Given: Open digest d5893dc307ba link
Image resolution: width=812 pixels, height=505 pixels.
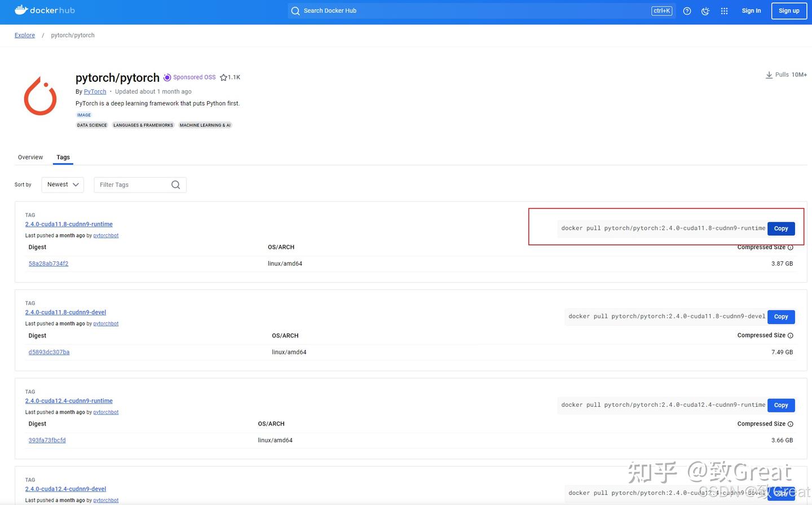Looking at the screenshot, I should pos(49,352).
